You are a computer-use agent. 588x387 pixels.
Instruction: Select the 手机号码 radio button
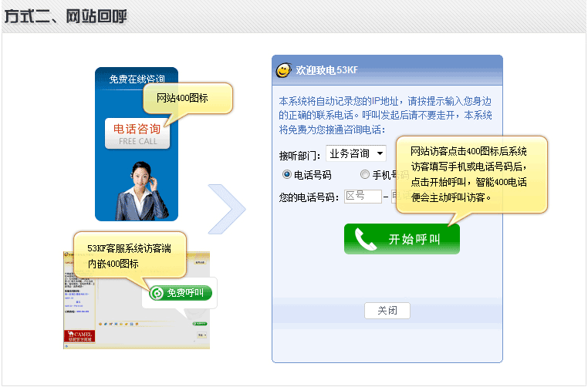[x=365, y=174]
